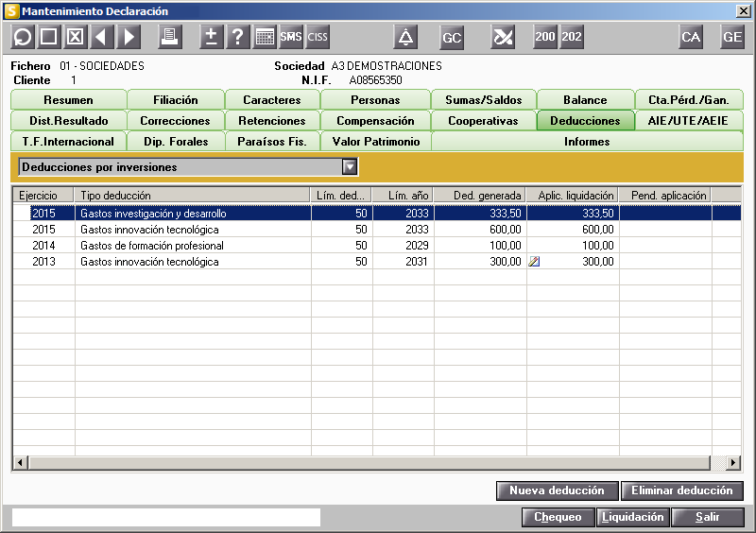Click the Nueva deducción button
Viewport: 756px width, 533px height.
tap(557, 490)
